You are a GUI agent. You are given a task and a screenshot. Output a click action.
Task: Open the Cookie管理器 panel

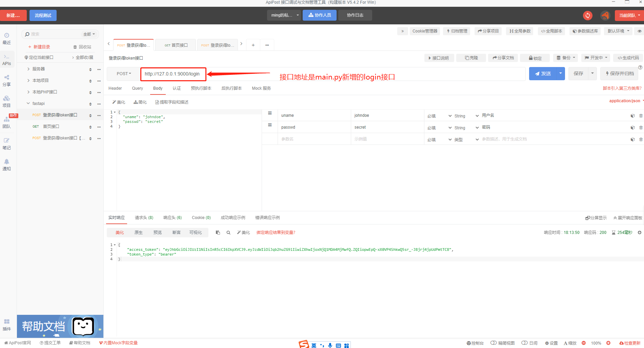coord(425,31)
